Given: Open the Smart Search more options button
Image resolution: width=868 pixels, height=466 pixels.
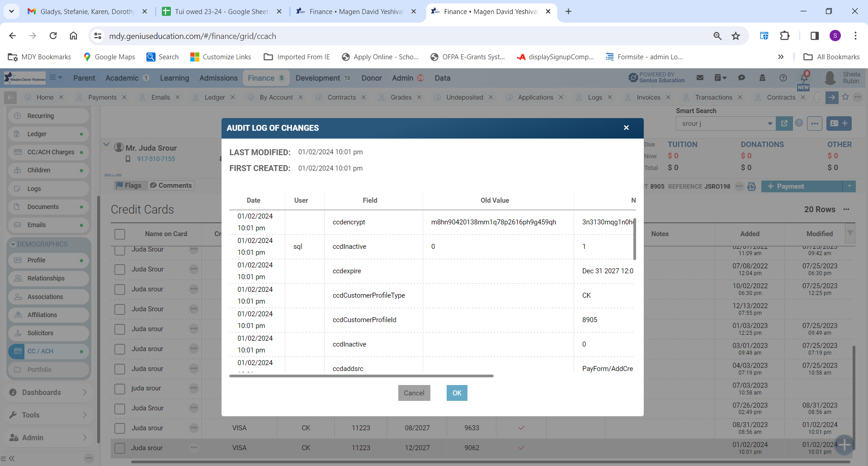Looking at the screenshot, I should tap(815, 124).
